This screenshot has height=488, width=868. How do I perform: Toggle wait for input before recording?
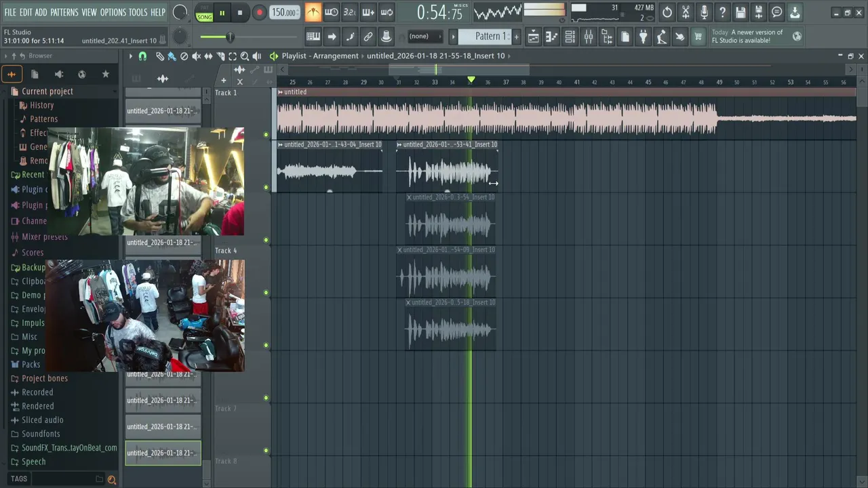coord(332,12)
